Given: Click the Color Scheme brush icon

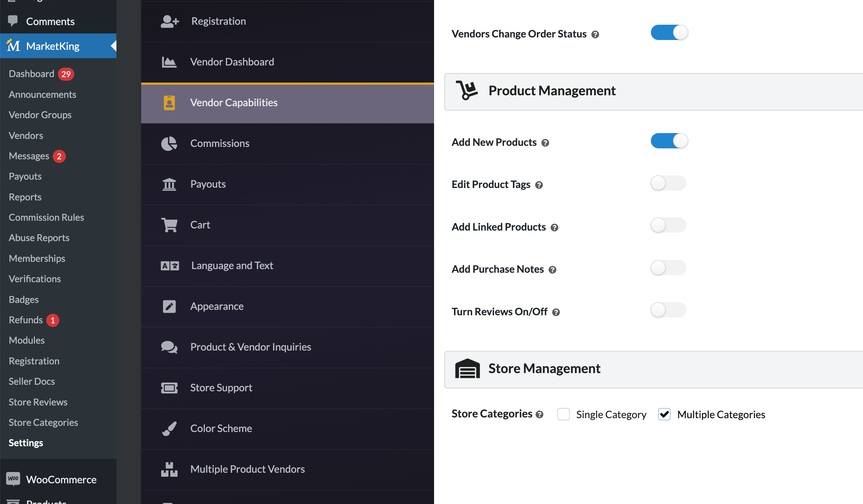Looking at the screenshot, I should 169,429.
